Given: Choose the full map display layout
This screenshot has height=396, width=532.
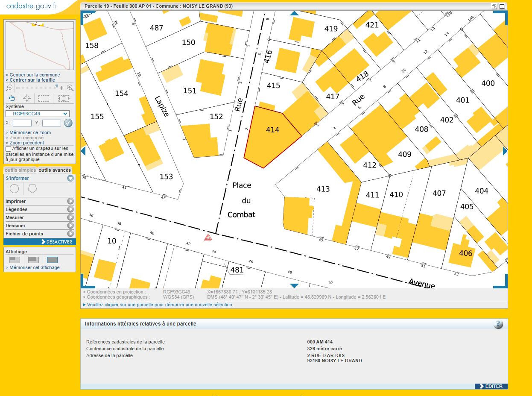Looking at the screenshot, I should coord(52,260).
